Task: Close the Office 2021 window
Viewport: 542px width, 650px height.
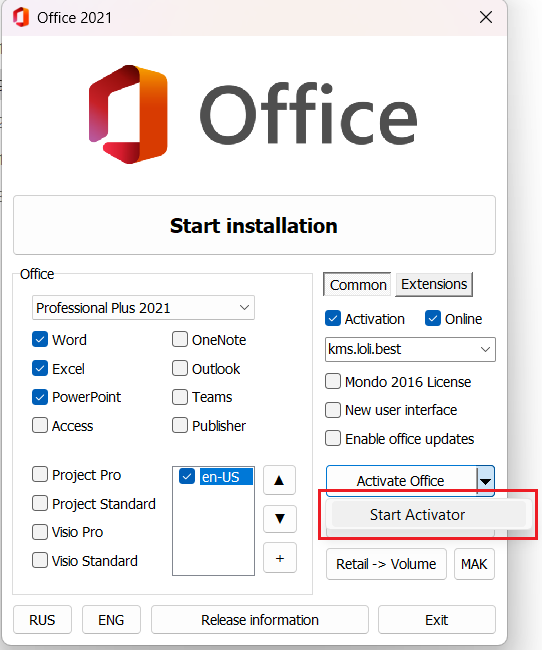Action: 486,17
